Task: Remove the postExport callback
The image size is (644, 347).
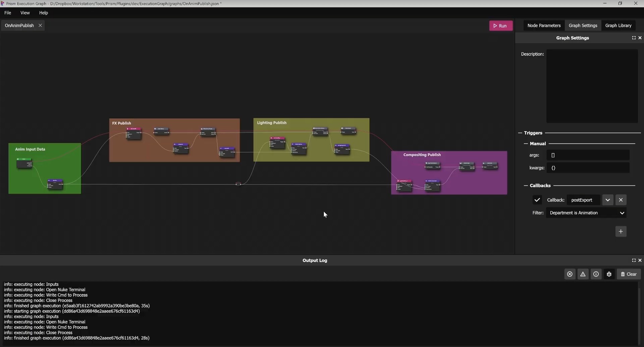Action: click(621, 200)
